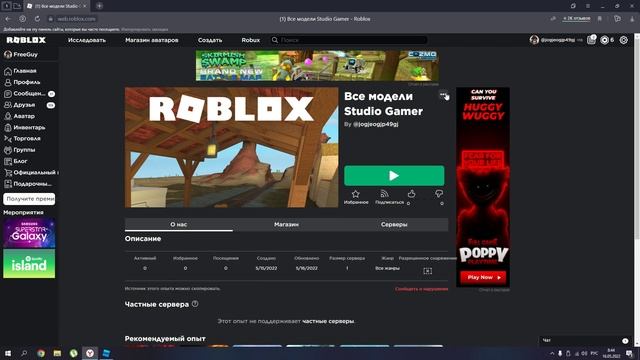
Task: Open the Windows Start menu
Action: [x=8, y=353]
